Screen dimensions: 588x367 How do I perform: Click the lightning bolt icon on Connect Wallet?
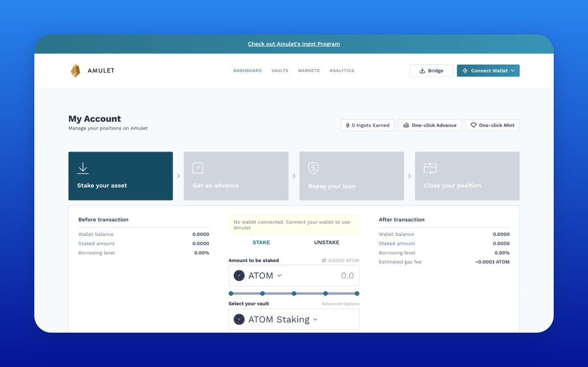pos(465,71)
